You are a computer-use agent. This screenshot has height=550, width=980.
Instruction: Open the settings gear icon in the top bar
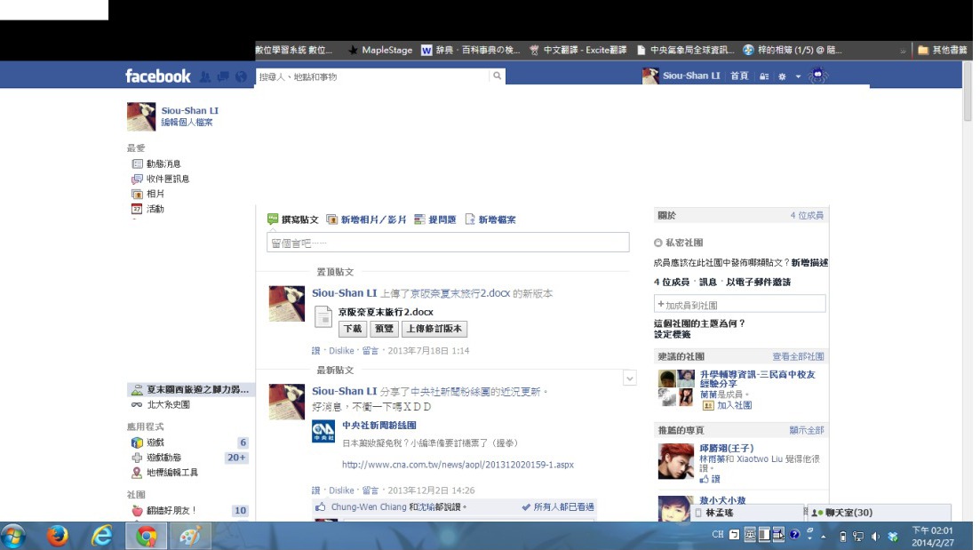782,76
